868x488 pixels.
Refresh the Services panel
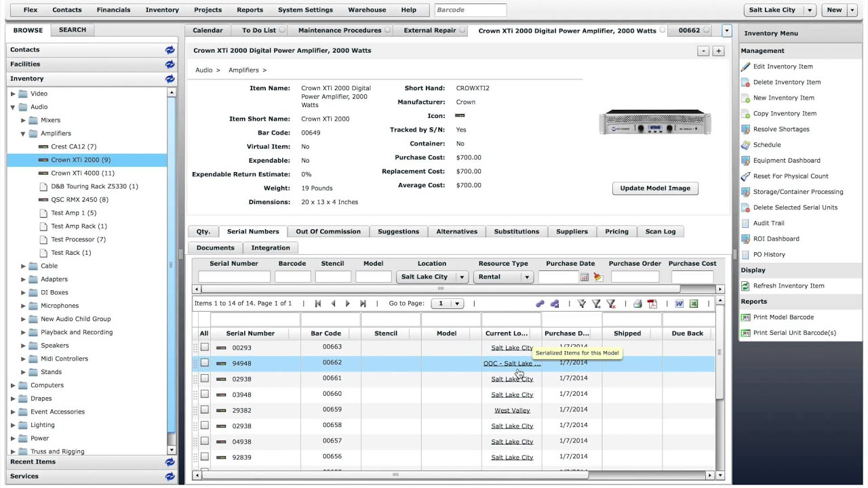170,476
